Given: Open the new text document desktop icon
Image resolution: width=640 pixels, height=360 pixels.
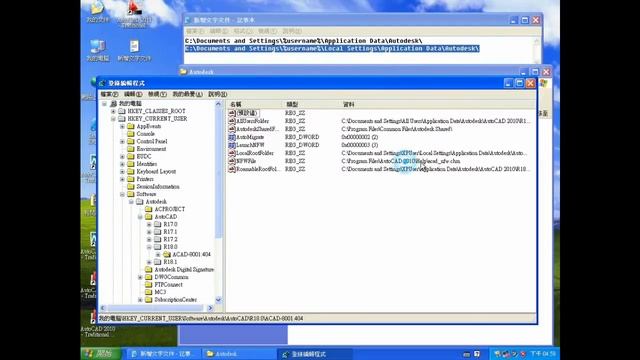Looking at the screenshot, I should pyautogui.click(x=134, y=51).
